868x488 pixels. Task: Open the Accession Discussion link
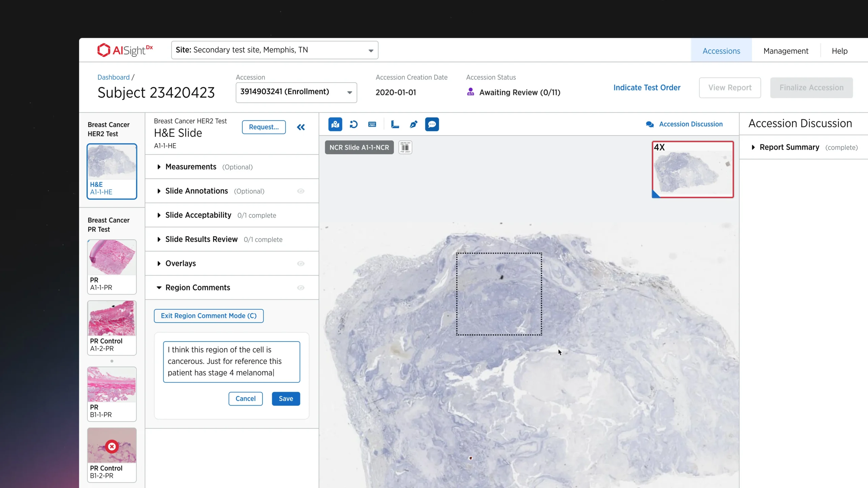click(691, 124)
